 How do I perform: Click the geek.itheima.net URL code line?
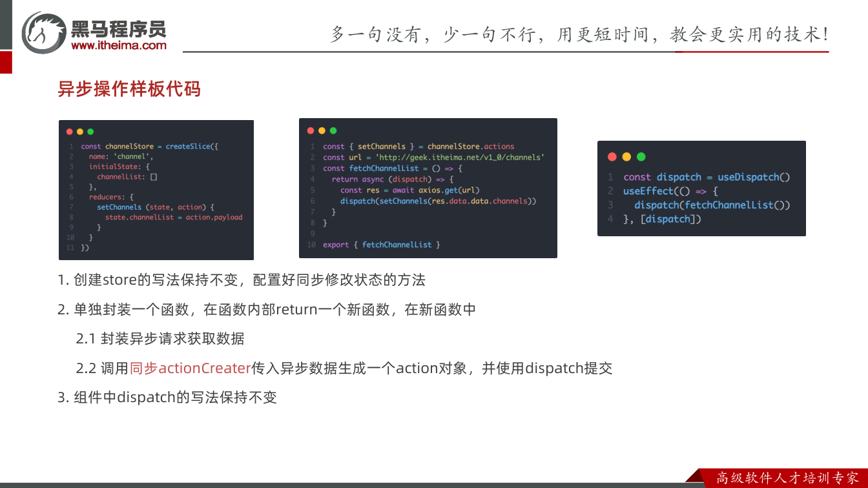(x=434, y=158)
